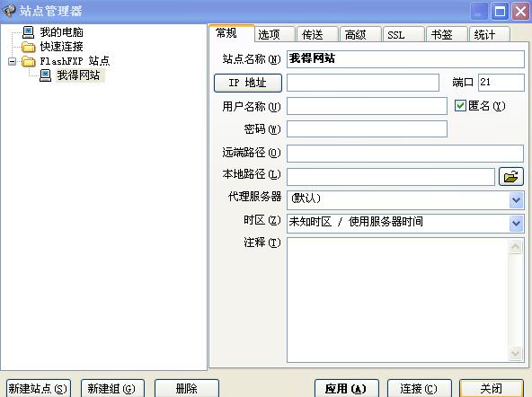Switch to the 常规 tab
This screenshot has height=397, width=532.
[232, 33]
